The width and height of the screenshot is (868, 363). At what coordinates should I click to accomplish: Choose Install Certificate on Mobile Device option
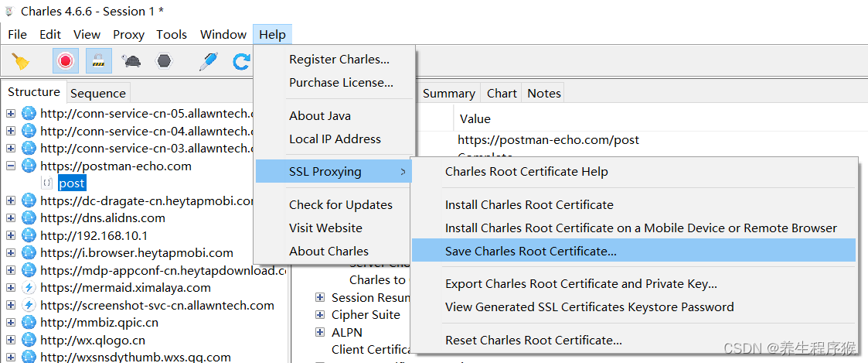point(634,228)
